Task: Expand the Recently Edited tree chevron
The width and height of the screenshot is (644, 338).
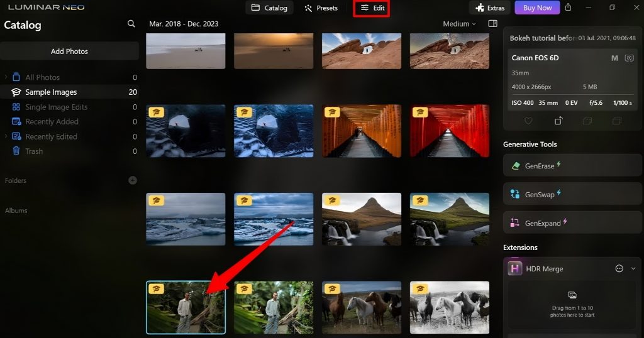Action: pyautogui.click(x=6, y=136)
